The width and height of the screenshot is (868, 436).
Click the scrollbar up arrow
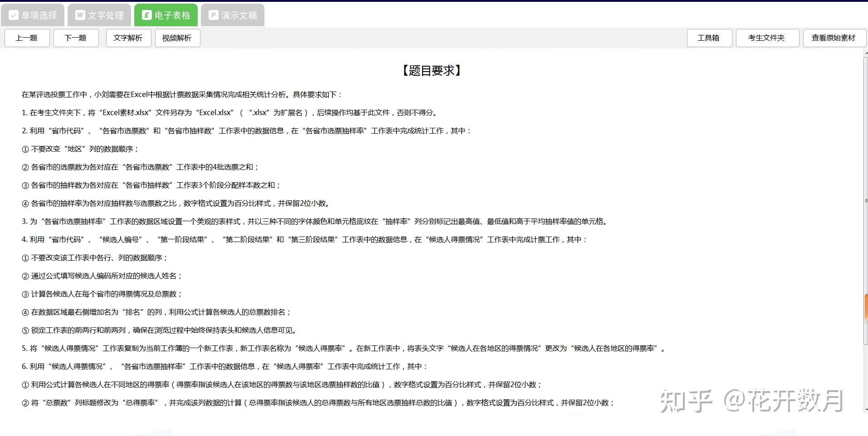click(866, 53)
